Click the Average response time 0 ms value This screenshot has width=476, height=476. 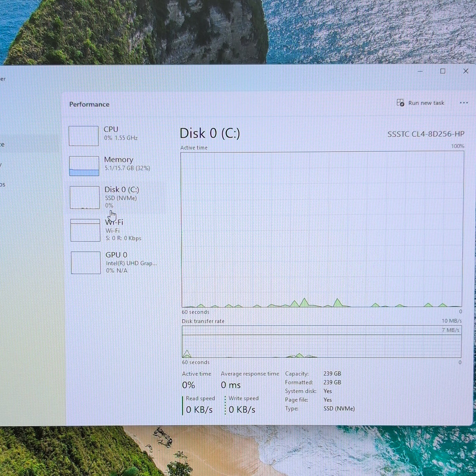231,385
